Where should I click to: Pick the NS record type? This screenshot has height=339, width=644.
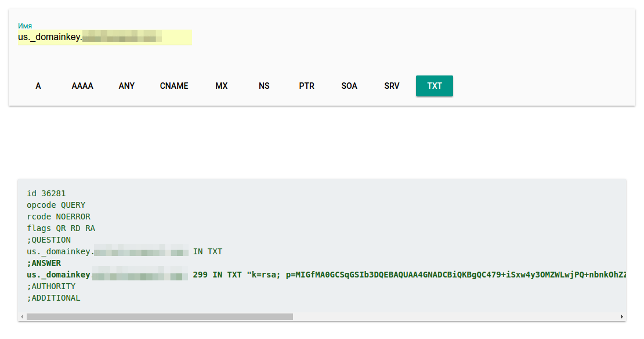point(264,86)
